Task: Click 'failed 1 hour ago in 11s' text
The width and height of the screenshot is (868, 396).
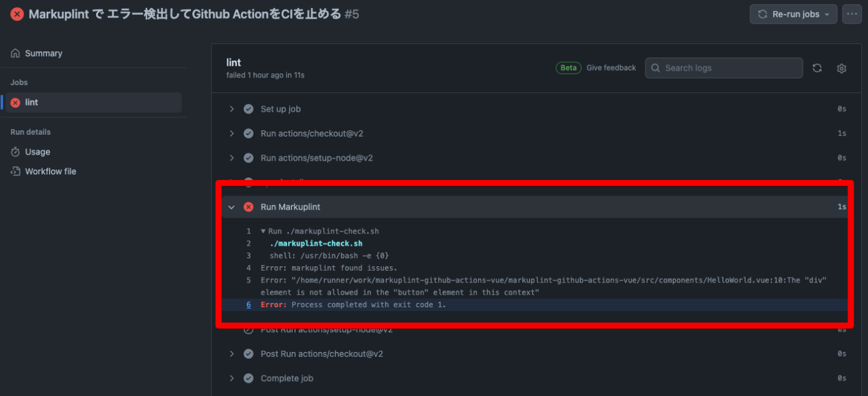Action: (x=265, y=75)
